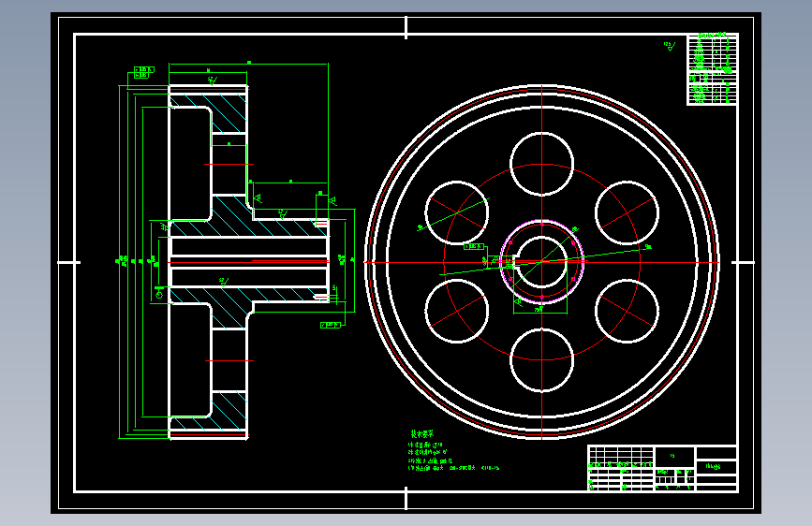
Task: Select upper hatched rim in section view
Action: (229, 113)
